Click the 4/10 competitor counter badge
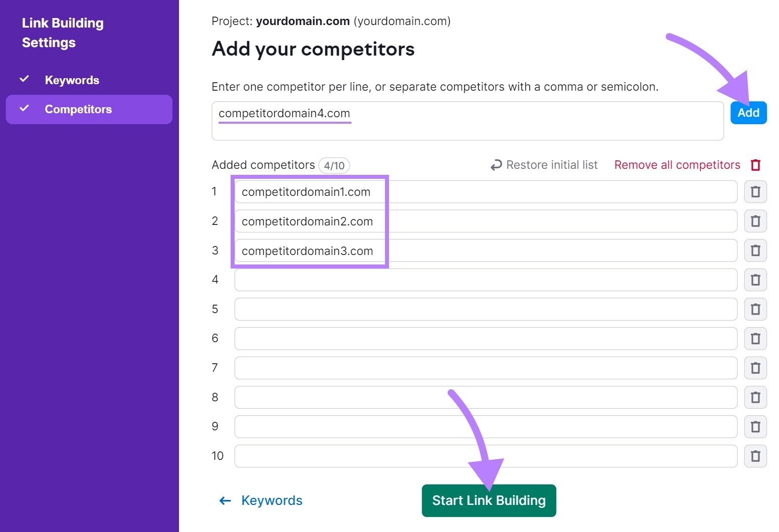779x532 pixels. click(x=334, y=165)
